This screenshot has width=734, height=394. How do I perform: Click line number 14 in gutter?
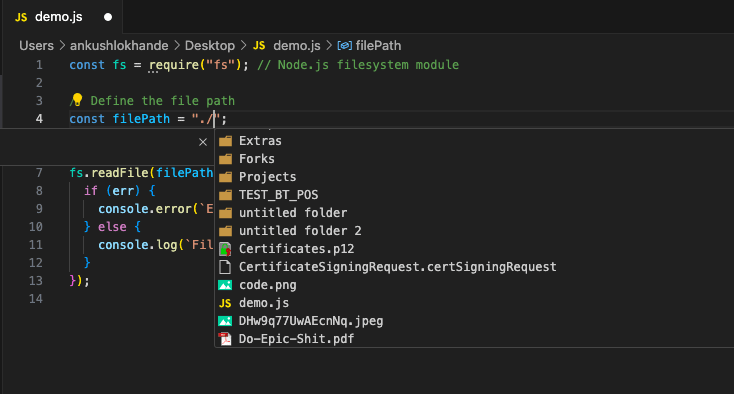click(x=36, y=299)
